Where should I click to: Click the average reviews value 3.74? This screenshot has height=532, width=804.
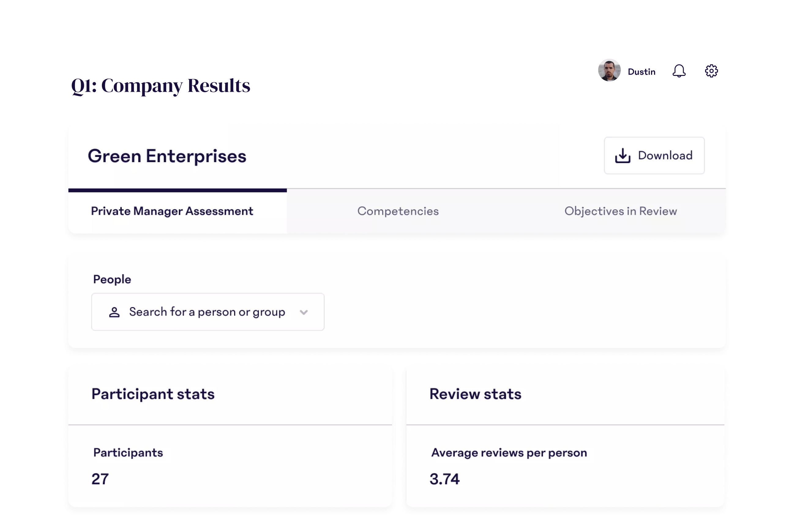coord(444,479)
